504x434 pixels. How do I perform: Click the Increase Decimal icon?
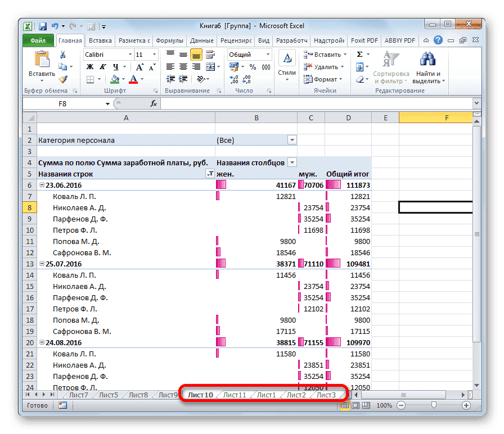(233, 79)
